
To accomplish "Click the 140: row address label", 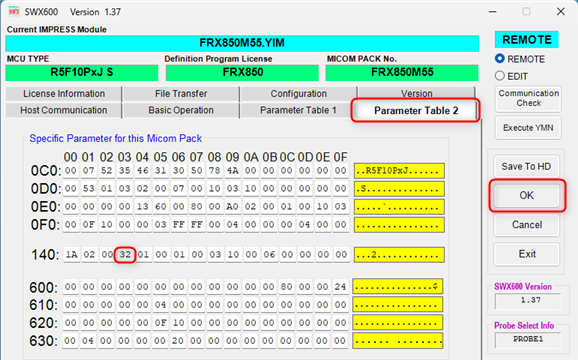I will pos(45,255).
